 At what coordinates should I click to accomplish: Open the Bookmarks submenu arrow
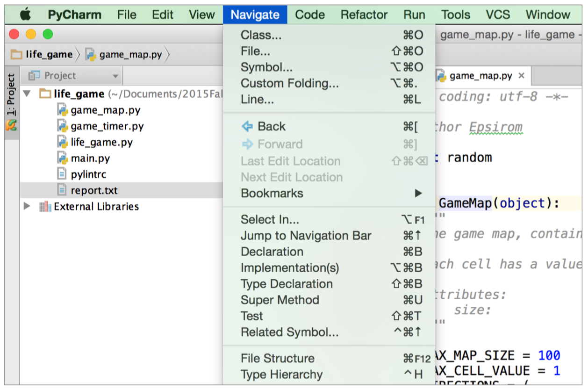click(418, 193)
